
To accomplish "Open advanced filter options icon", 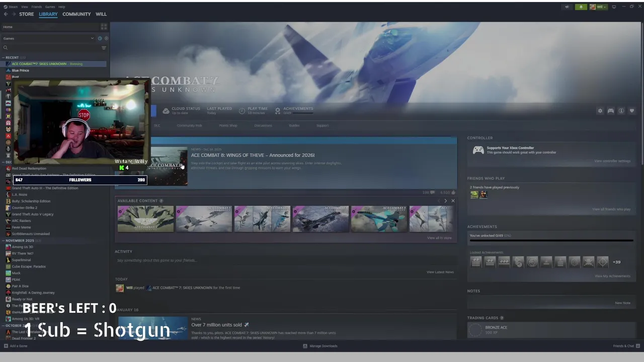I will tap(104, 48).
